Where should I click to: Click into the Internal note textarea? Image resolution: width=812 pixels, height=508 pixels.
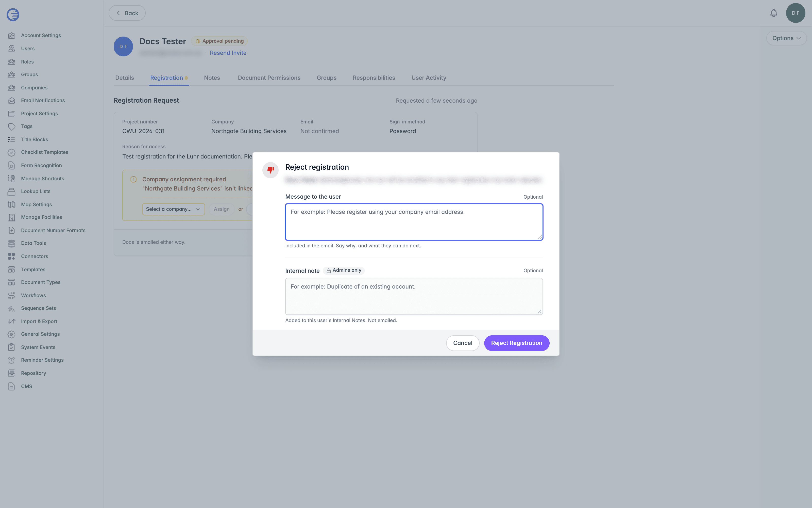tap(414, 296)
